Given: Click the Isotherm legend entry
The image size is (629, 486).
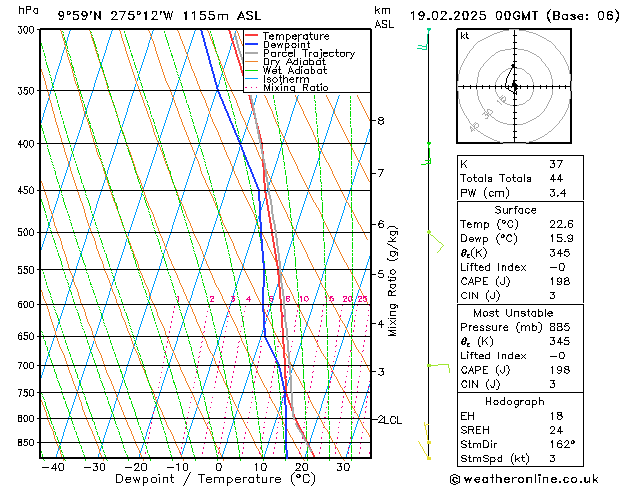Looking at the screenshot, I should 277,79.
